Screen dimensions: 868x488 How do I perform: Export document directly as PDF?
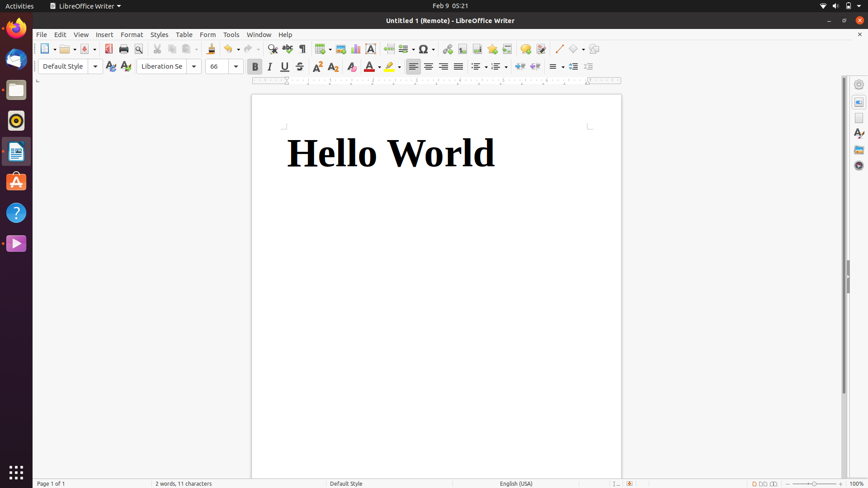coord(109,49)
